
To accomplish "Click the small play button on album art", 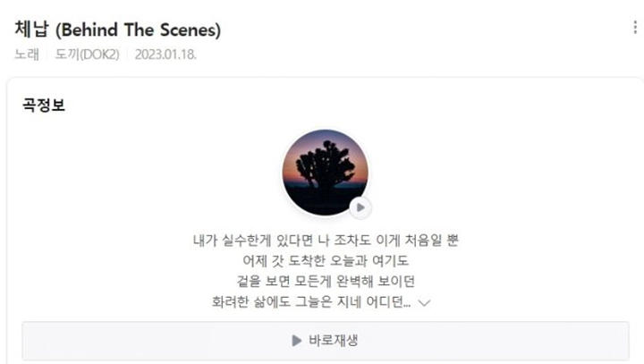I will pyautogui.click(x=360, y=207).
